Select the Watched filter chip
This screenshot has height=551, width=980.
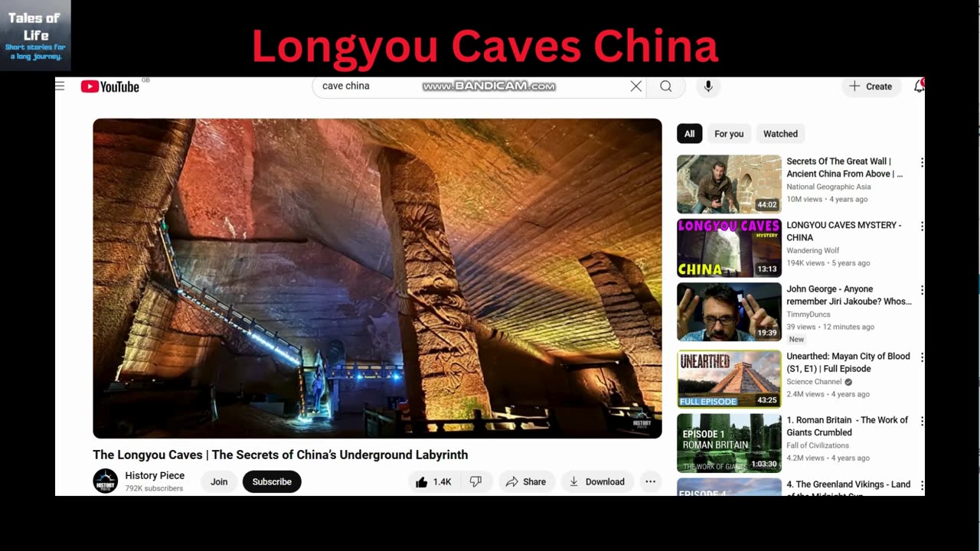(x=780, y=134)
